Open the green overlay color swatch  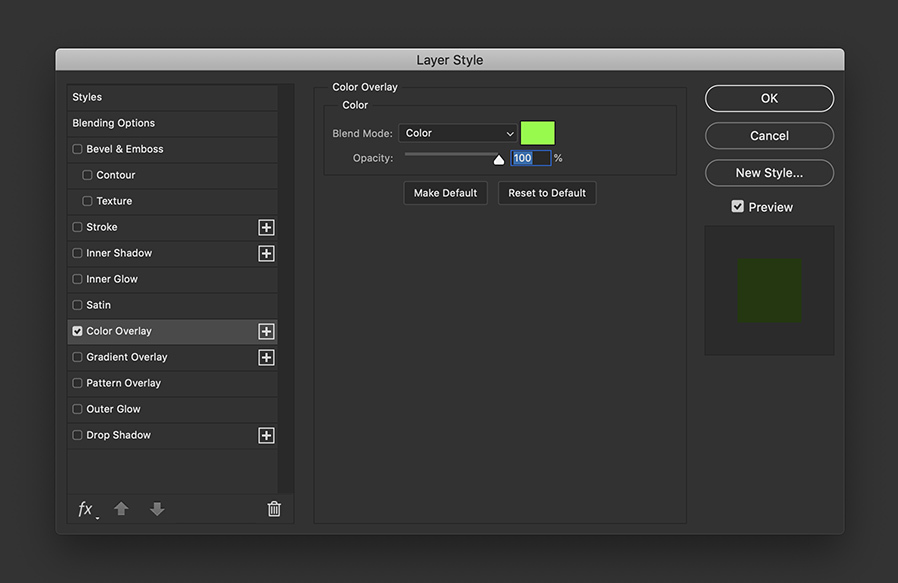[537, 133]
